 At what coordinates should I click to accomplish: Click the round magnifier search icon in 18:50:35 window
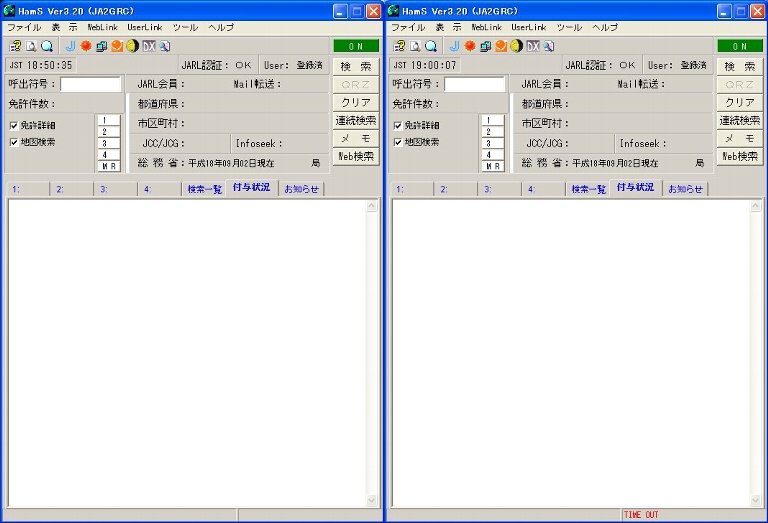47,46
